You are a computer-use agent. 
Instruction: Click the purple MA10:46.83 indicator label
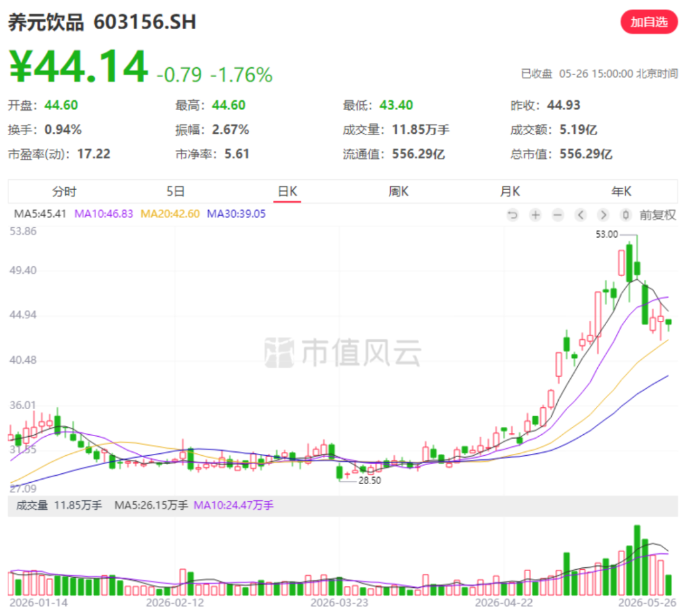[x=103, y=214]
